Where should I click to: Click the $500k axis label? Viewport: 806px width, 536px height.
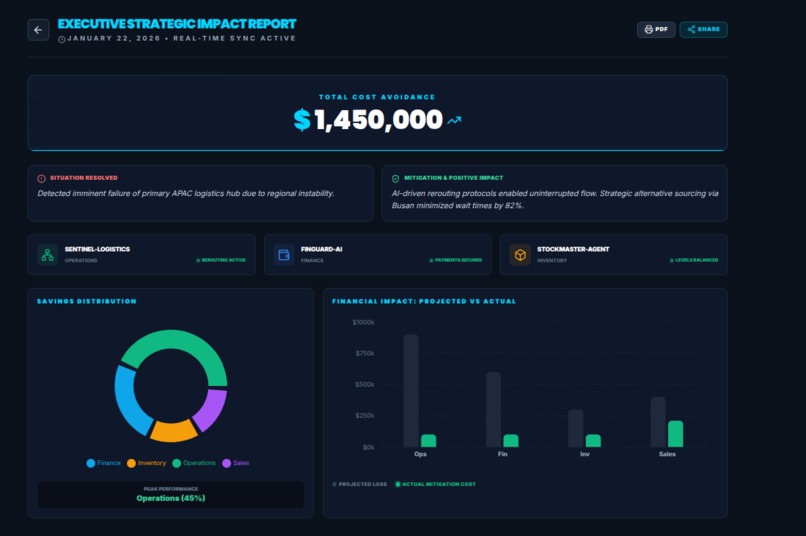364,384
